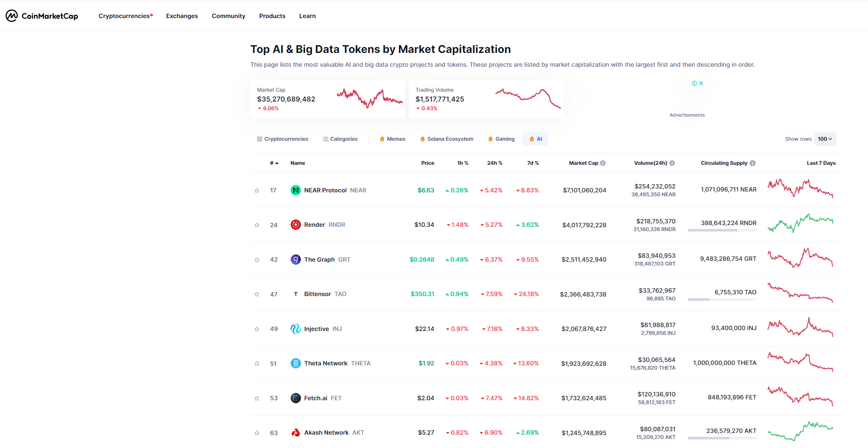This screenshot has height=448, width=868.
Task: Select the Categories filter tab
Action: pyautogui.click(x=340, y=139)
